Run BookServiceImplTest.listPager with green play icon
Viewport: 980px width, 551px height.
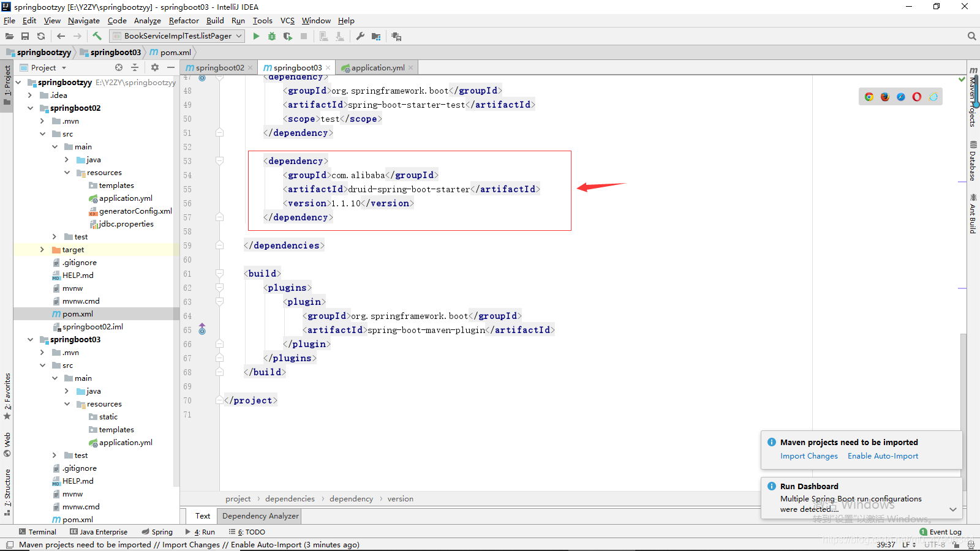[256, 36]
